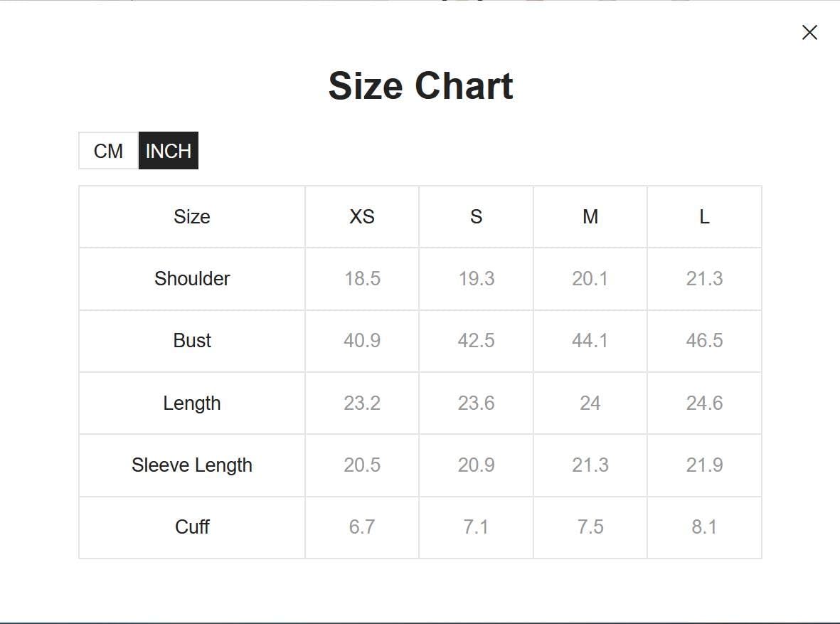The width and height of the screenshot is (840, 624).
Task: Click the L size column header
Action: [704, 216]
